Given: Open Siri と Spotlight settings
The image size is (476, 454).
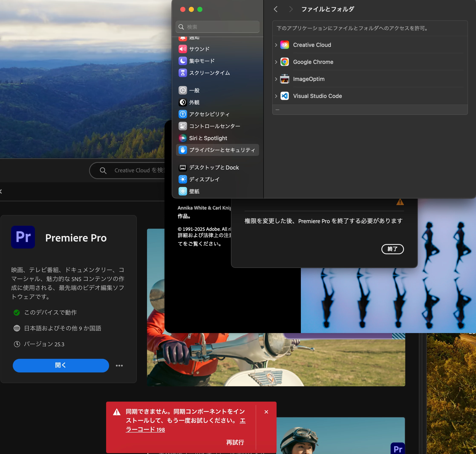Looking at the screenshot, I should click(208, 138).
